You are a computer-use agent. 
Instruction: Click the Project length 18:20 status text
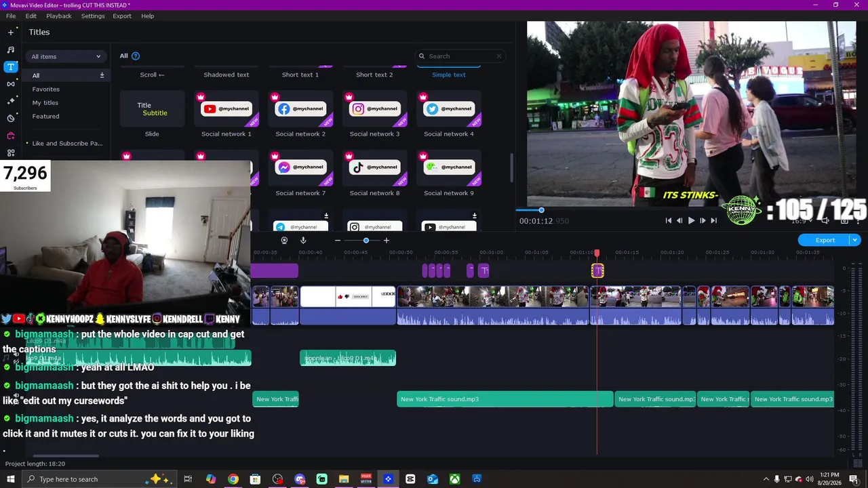tap(35, 464)
